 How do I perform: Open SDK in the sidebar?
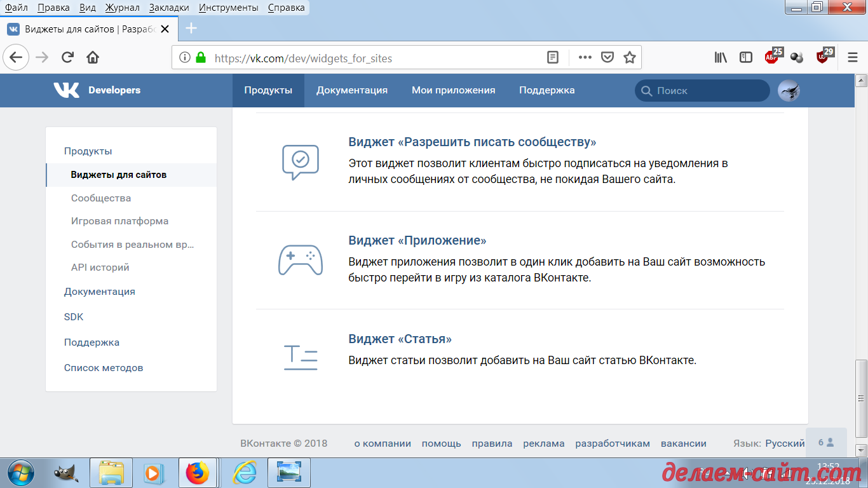[74, 317]
